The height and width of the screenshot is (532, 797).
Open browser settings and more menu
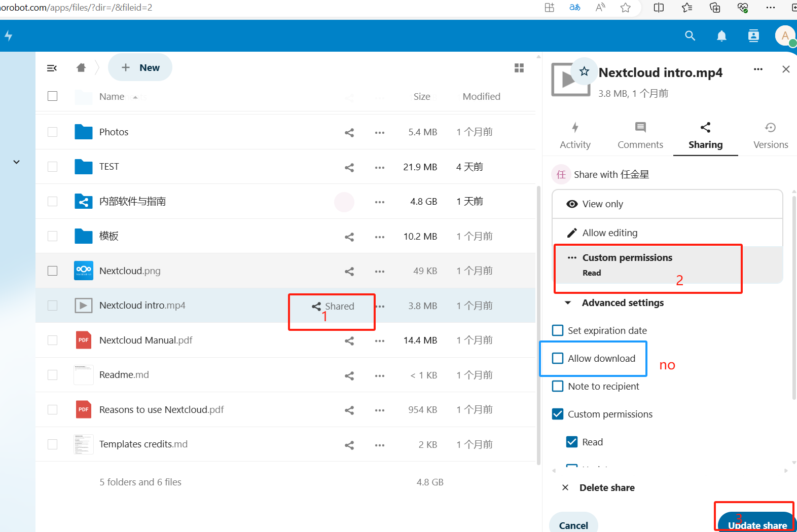pos(770,8)
